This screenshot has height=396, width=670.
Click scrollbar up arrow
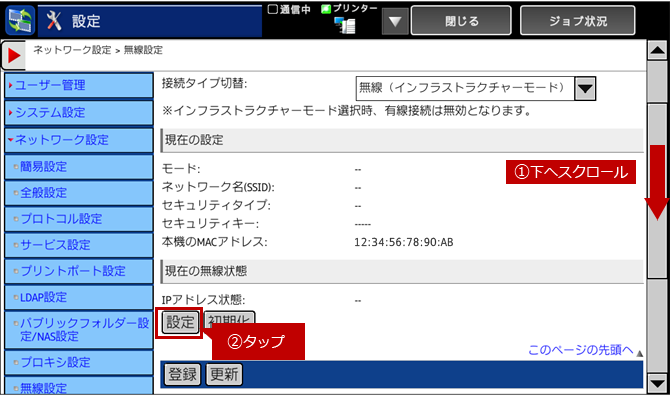pos(657,51)
